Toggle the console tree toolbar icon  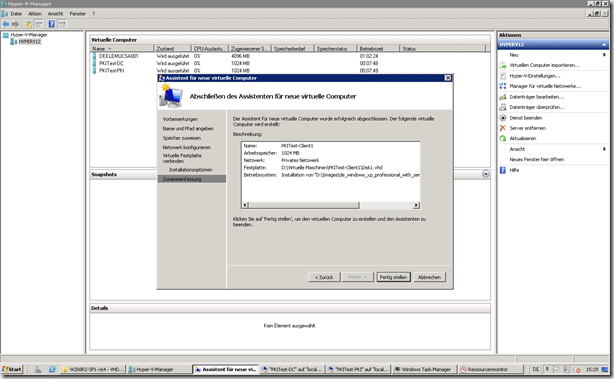click(39, 24)
